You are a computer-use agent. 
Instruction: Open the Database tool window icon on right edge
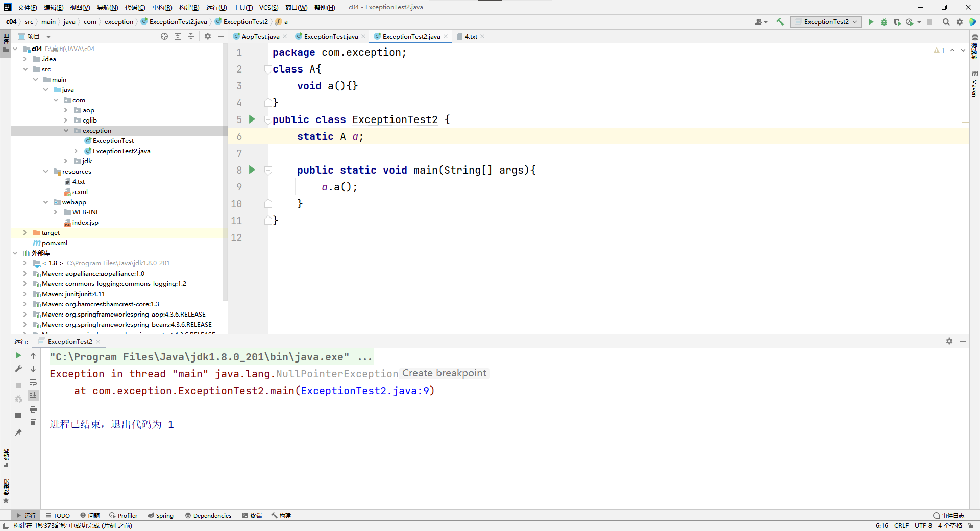(x=974, y=46)
